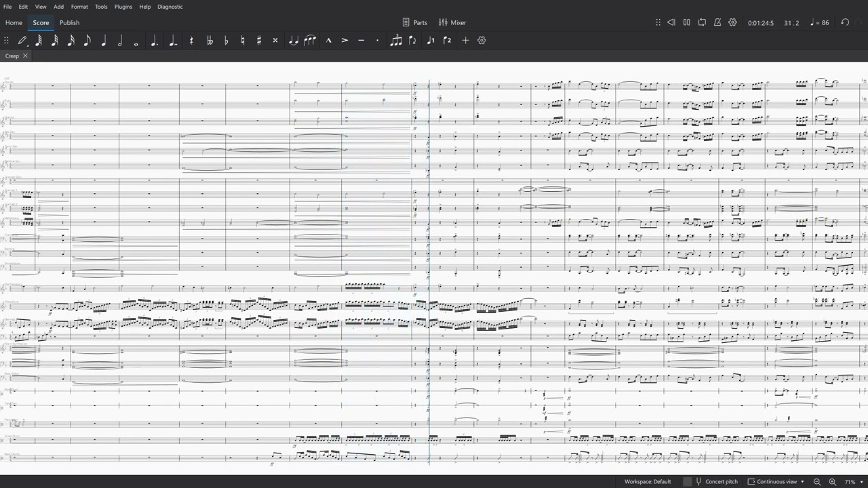
Task: Open the Edit menu
Action: (23, 7)
